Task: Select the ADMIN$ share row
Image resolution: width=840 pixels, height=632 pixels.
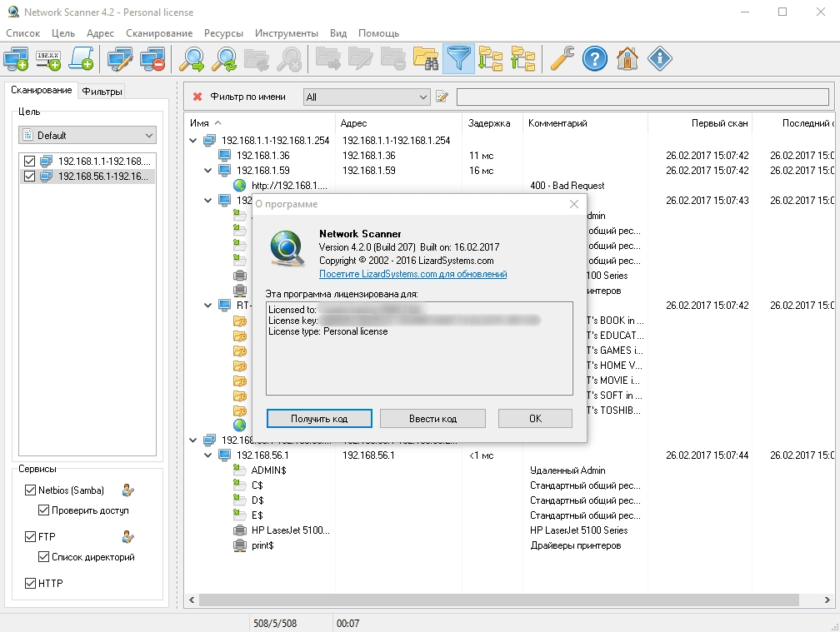Action: (269, 470)
